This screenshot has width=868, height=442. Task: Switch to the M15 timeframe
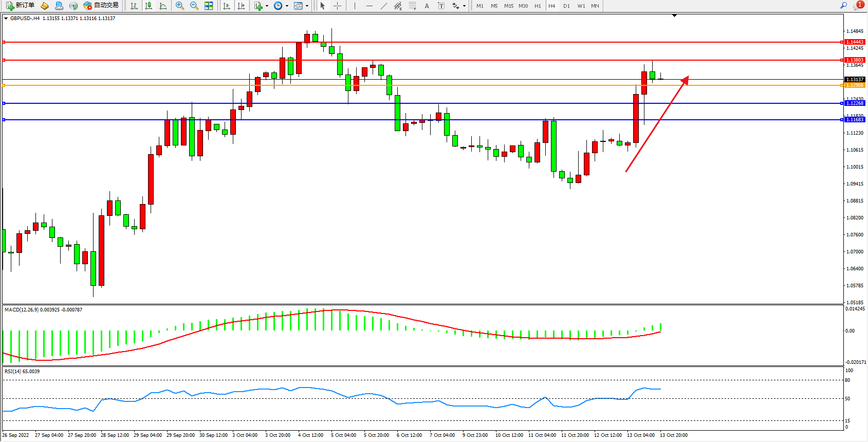(509, 6)
